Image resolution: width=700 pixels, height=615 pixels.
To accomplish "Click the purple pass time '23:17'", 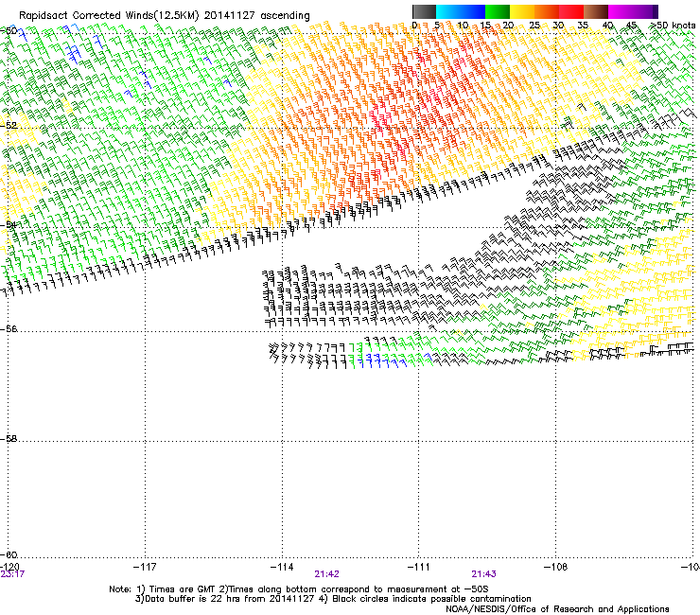I will [x=12, y=574].
